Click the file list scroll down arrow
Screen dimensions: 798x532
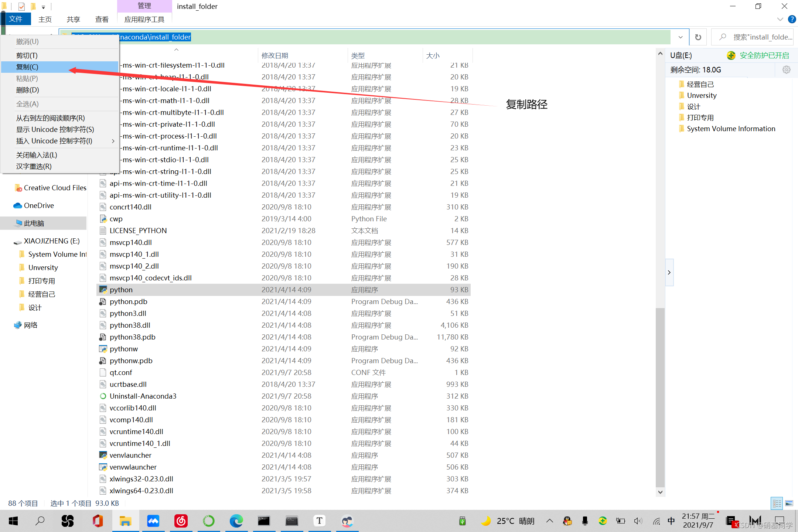660,492
